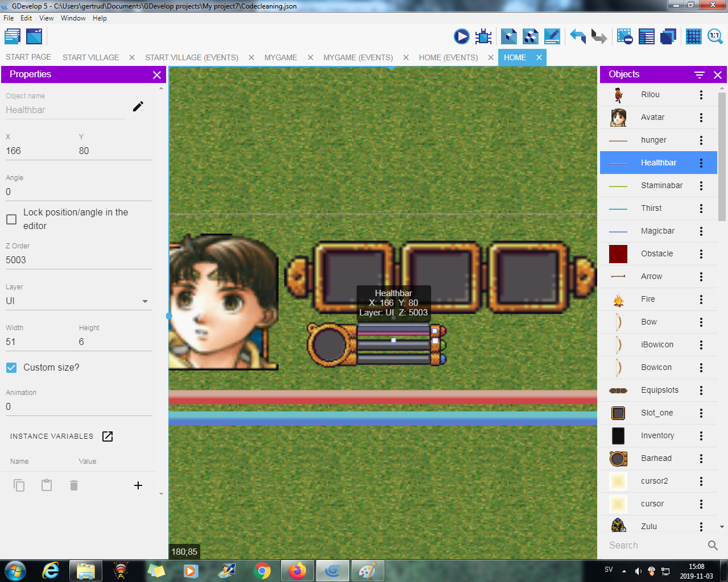This screenshot has height=582, width=728.
Task: Redo the last undone change
Action: [x=599, y=37]
